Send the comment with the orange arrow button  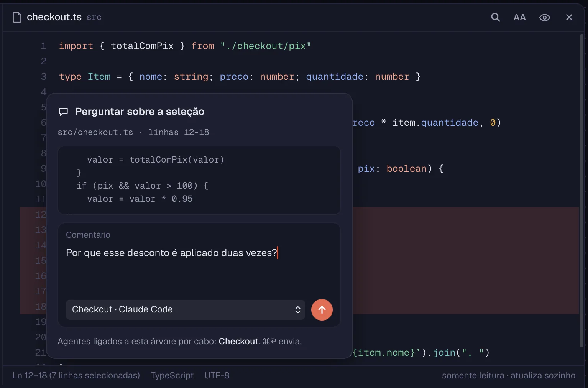tap(322, 310)
